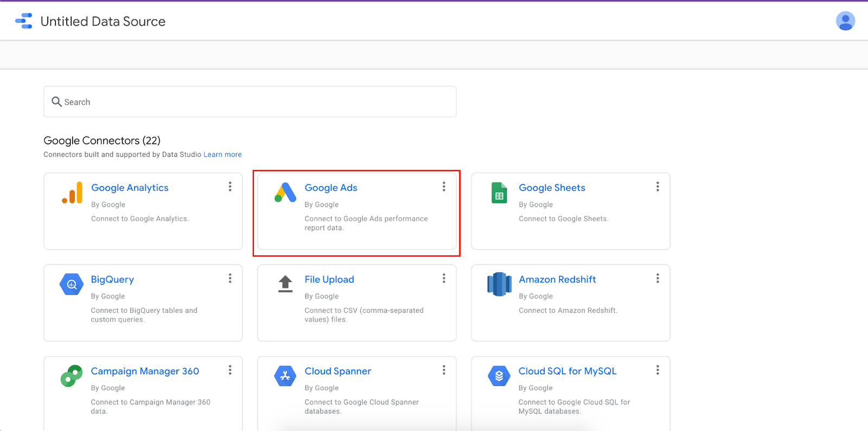868x431 pixels.
Task: Select the BigQuery connector title
Action: coord(112,279)
